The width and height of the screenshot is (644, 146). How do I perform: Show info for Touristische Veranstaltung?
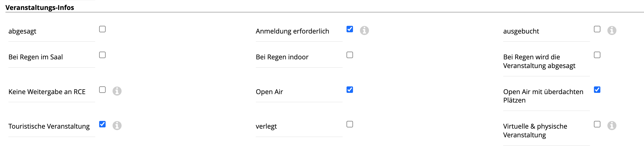(117, 126)
